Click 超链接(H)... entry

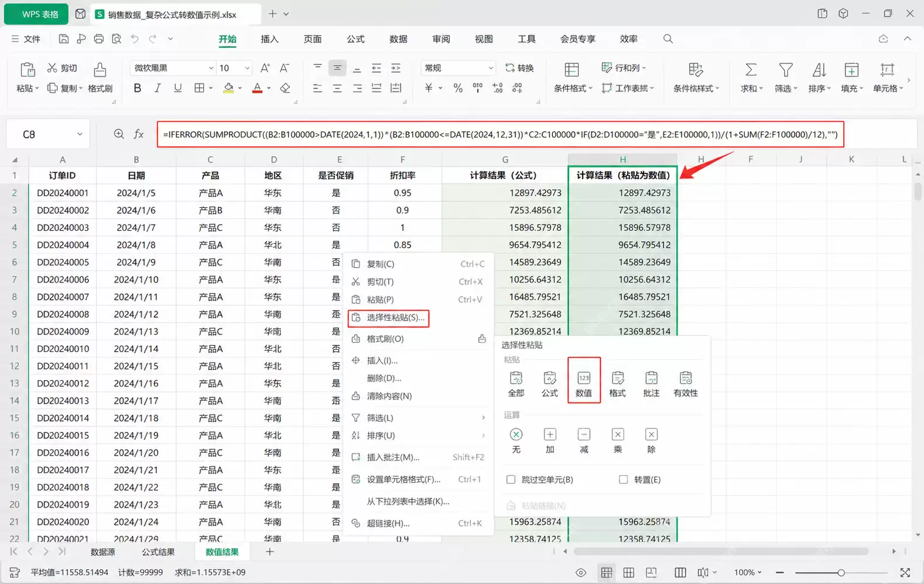[418, 523]
